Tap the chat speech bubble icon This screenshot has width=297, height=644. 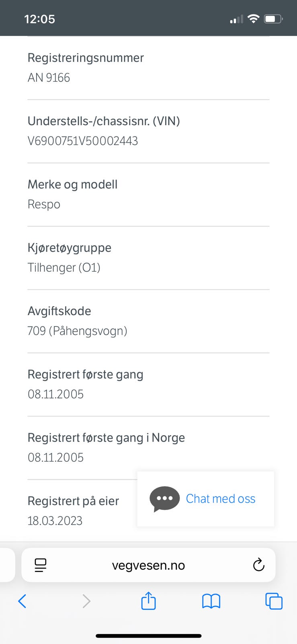click(164, 499)
